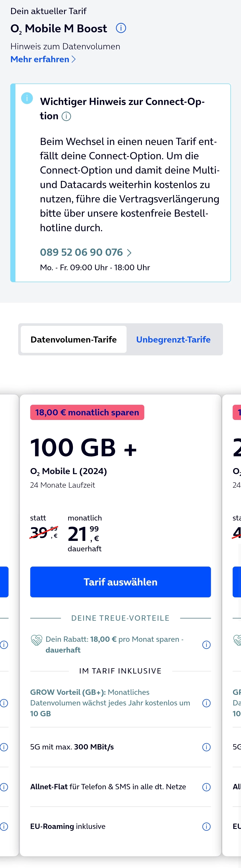Click the blue info badge in notice box
The height and width of the screenshot is (868, 241).
point(27,98)
